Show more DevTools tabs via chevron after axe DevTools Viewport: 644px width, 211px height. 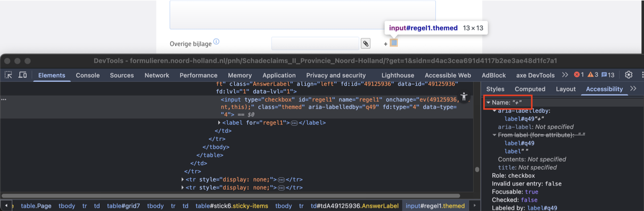pos(565,75)
